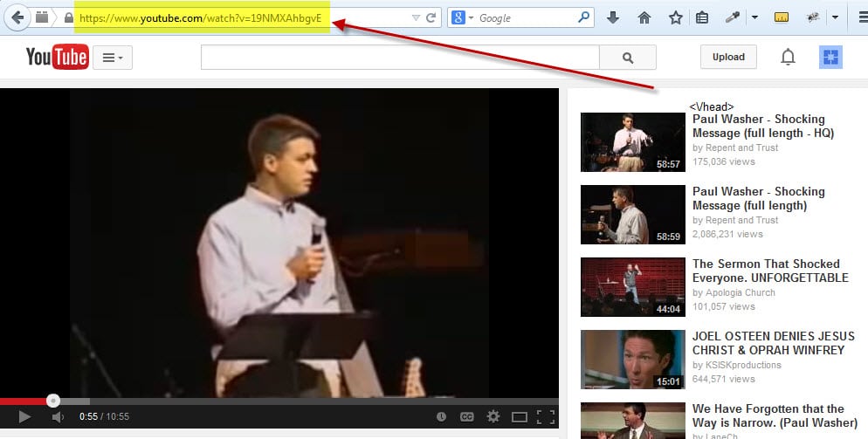Reload the page with the refresh icon
Screen dimensions: 868x439
(x=431, y=17)
